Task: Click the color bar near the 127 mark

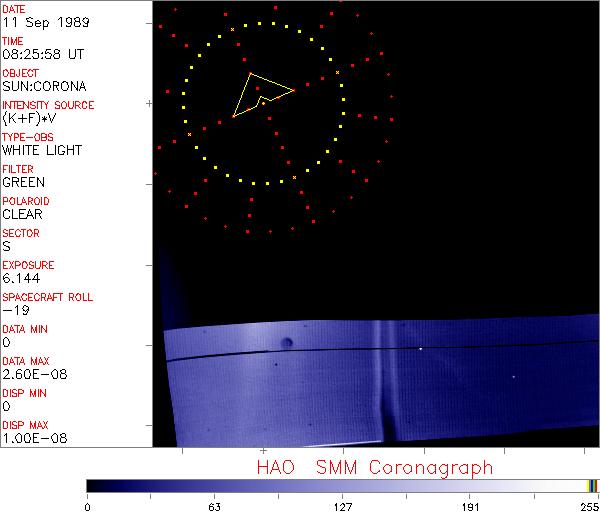Action: [342, 485]
